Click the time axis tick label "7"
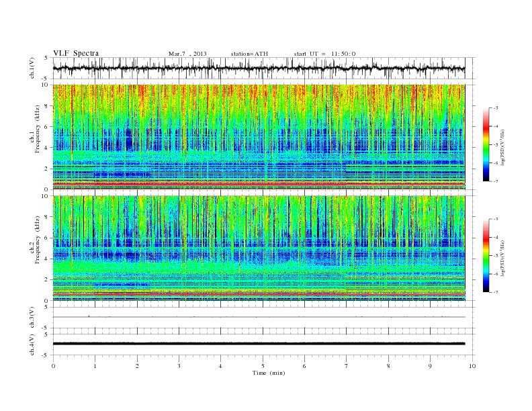The height and width of the screenshot is (411, 532). click(x=347, y=366)
